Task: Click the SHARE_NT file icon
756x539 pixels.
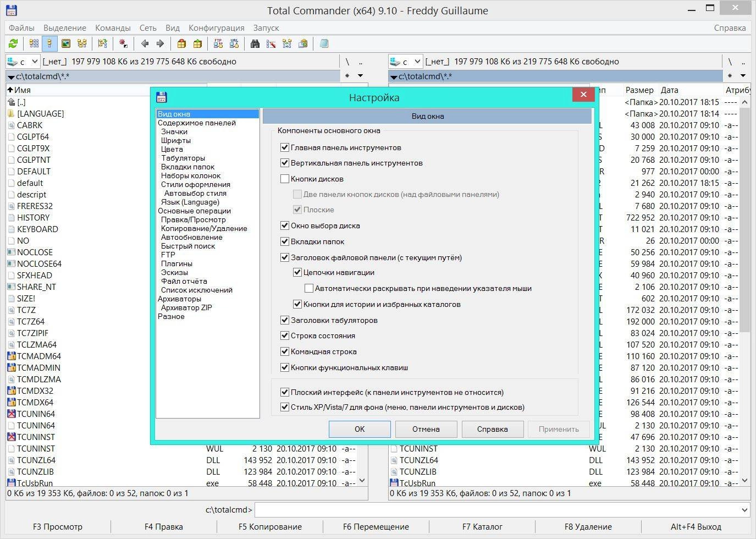Action: [12, 287]
